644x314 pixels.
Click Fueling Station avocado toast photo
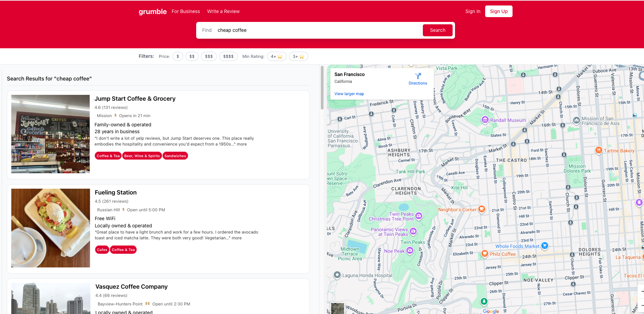click(x=51, y=228)
